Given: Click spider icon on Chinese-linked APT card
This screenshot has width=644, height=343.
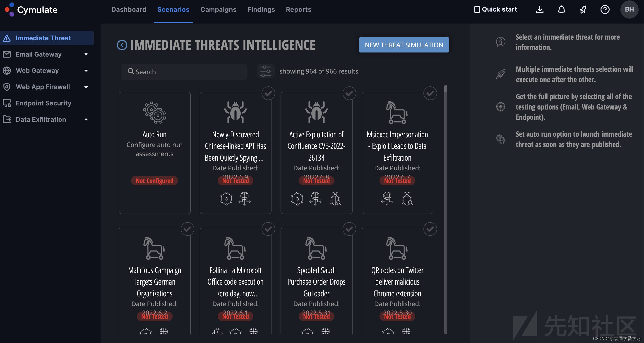Looking at the screenshot, I should point(235,112).
